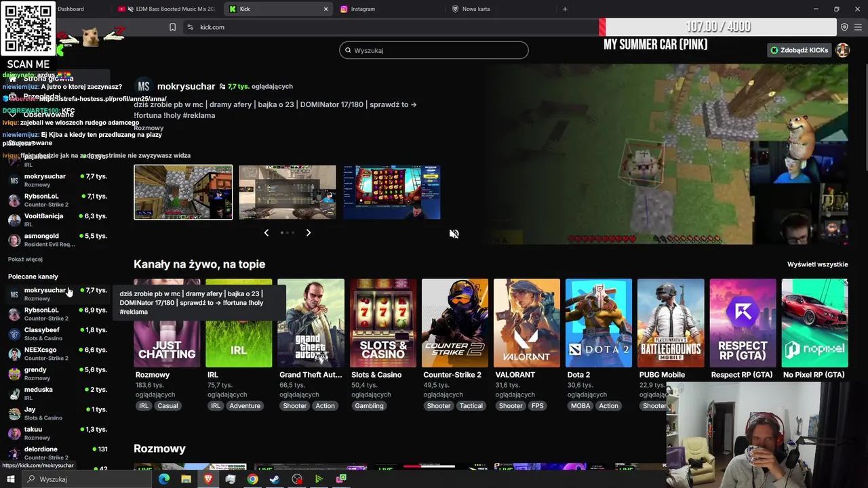Click Wyświetl wszystkie link
868x488 pixels.
(817, 264)
